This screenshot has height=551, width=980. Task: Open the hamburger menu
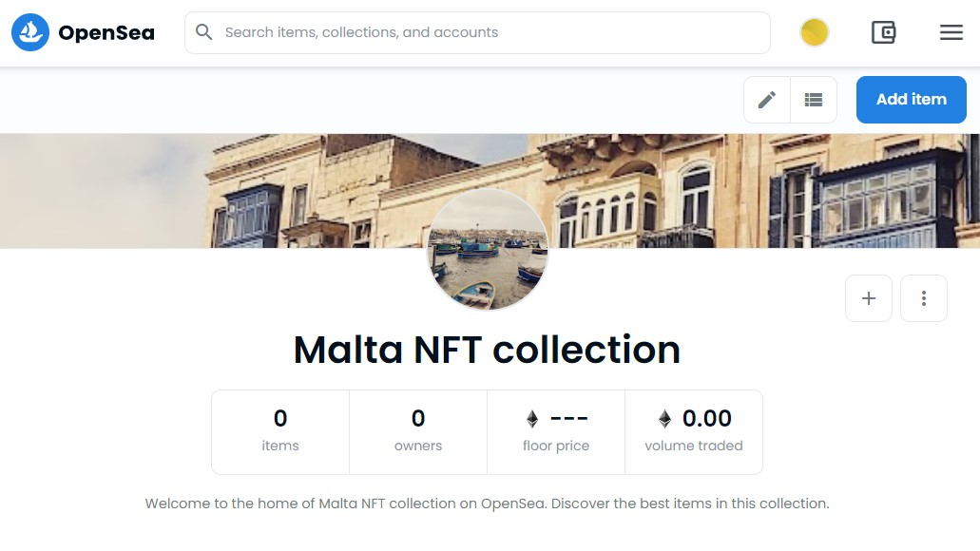click(x=951, y=33)
